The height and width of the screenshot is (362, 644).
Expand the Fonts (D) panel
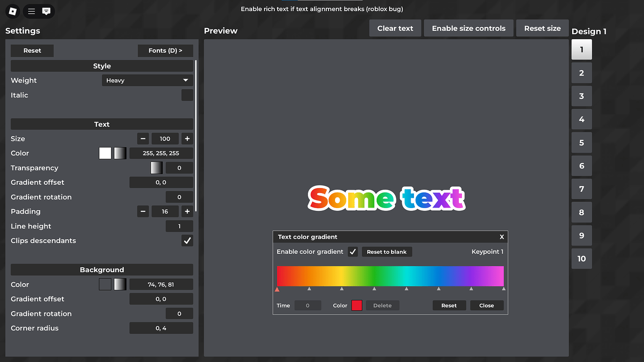(165, 50)
